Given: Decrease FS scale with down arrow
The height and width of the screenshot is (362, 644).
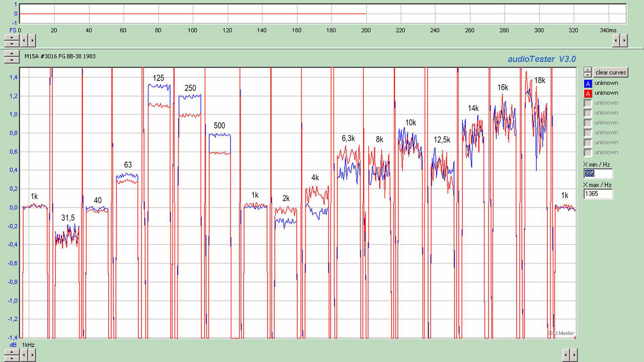Looking at the screenshot, I should pyautogui.click(x=12, y=44).
